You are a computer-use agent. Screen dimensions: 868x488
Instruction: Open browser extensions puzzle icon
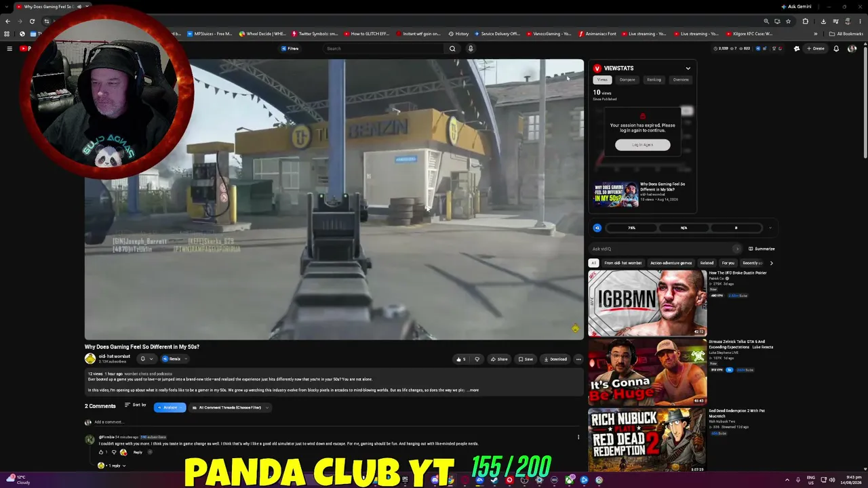tap(806, 21)
